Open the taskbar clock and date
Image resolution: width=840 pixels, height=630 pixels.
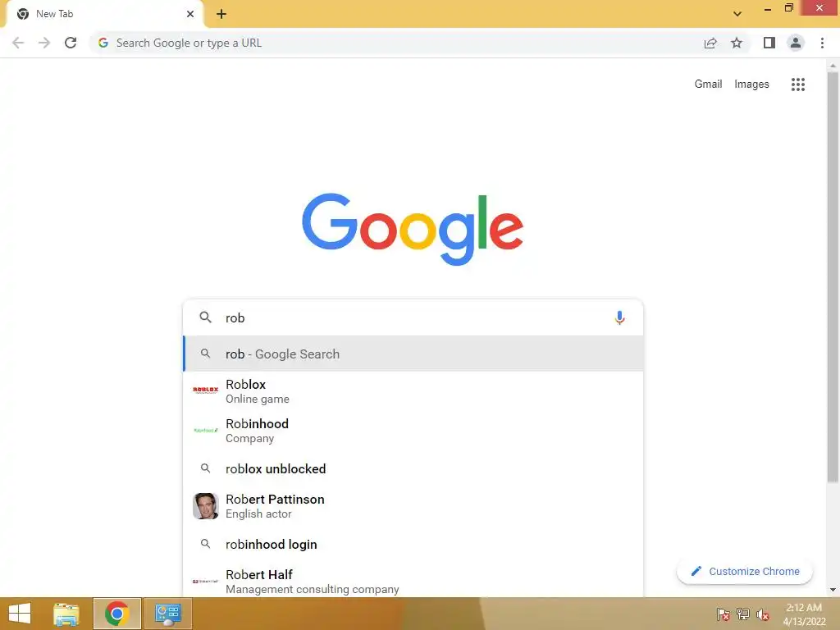coord(804,614)
